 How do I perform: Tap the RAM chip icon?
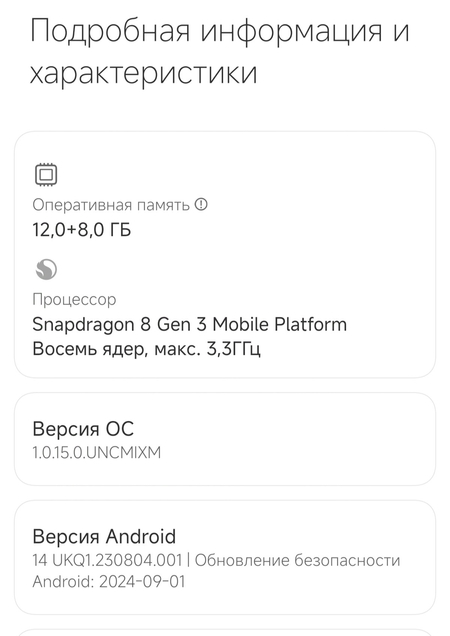point(46,175)
